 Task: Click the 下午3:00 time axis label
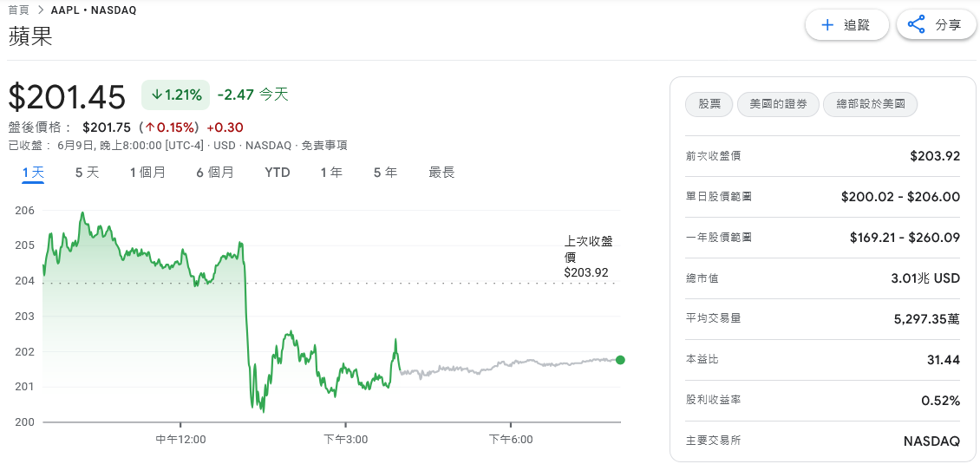pos(346,440)
